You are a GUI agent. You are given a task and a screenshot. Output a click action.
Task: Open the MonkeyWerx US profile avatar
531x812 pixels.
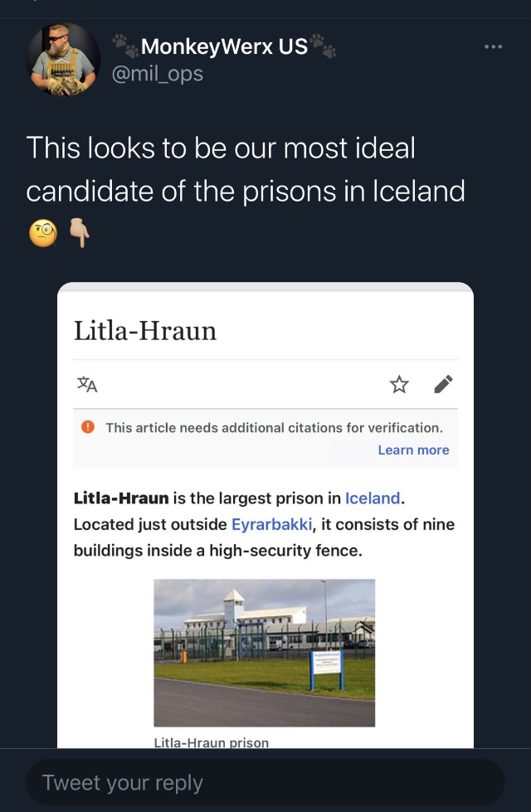click(63, 60)
